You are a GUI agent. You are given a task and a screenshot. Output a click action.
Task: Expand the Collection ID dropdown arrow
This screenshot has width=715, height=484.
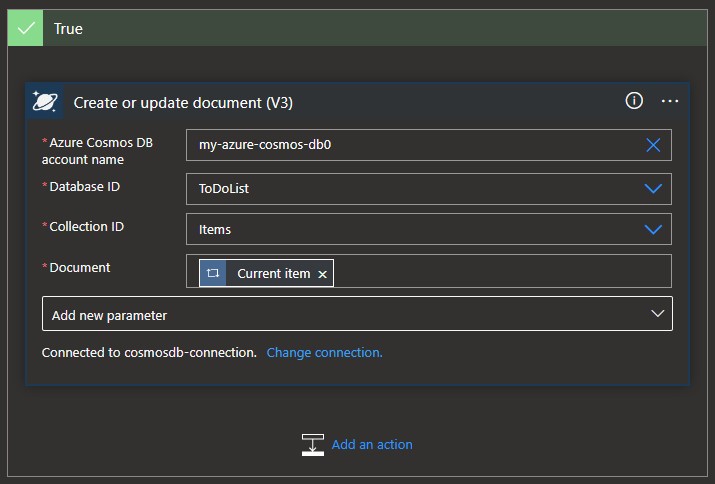click(653, 229)
